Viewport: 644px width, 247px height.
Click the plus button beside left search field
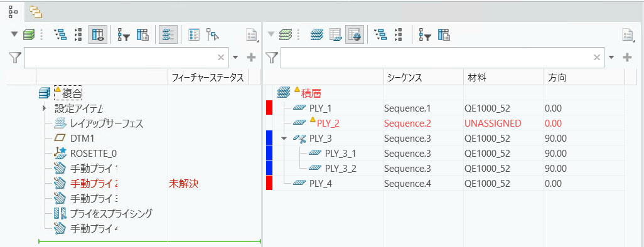click(251, 58)
